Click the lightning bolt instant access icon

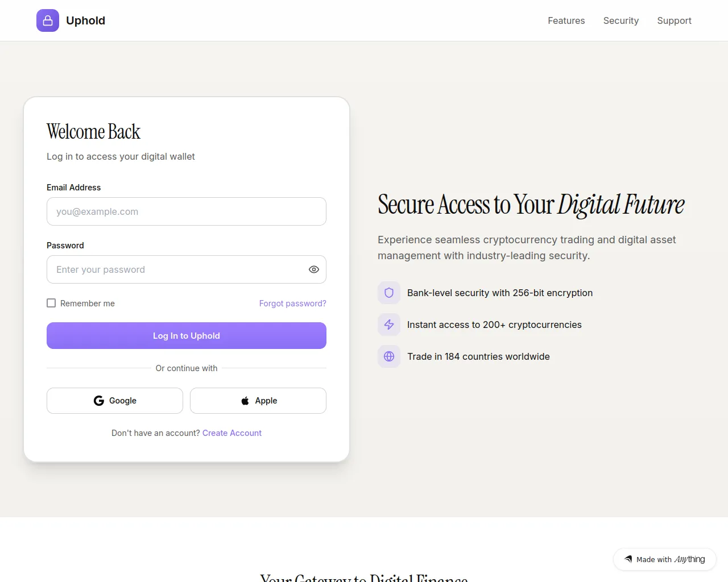[x=389, y=325]
